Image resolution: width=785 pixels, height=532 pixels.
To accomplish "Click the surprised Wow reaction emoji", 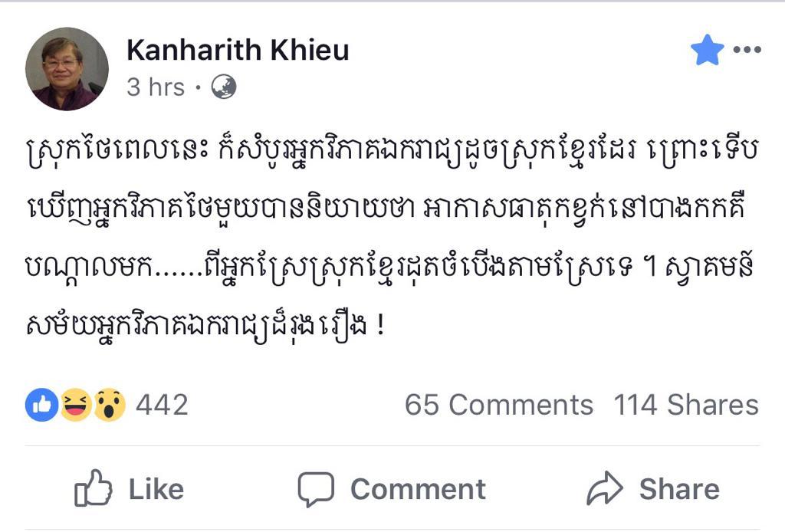I will point(110,405).
